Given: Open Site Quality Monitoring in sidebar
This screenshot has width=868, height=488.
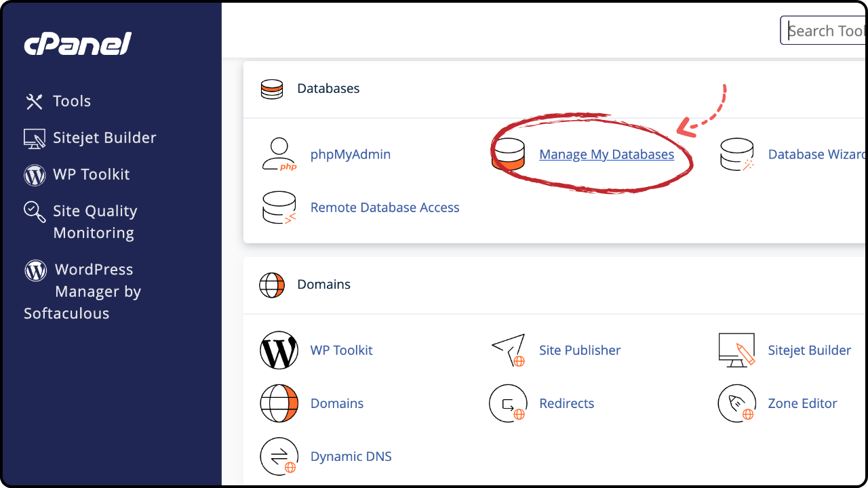Looking at the screenshot, I should point(95,222).
